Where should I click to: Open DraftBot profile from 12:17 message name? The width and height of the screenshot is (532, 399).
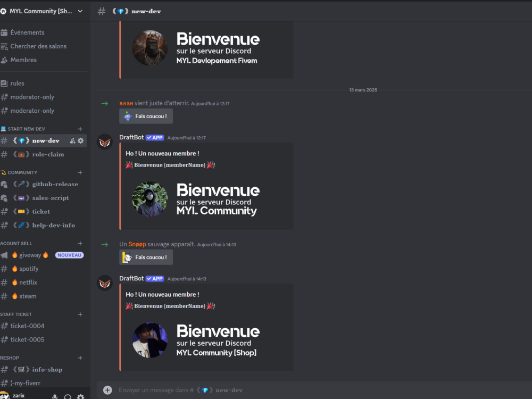point(131,137)
